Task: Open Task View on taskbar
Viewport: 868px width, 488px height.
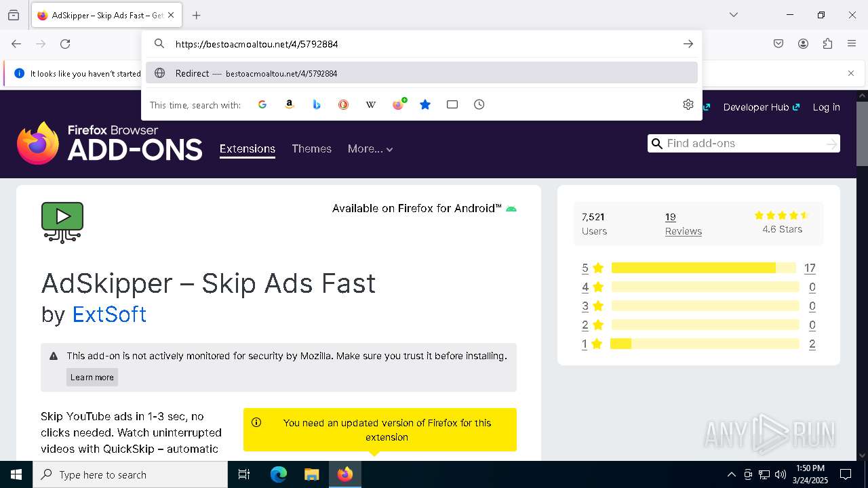Action: pyautogui.click(x=244, y=474)
